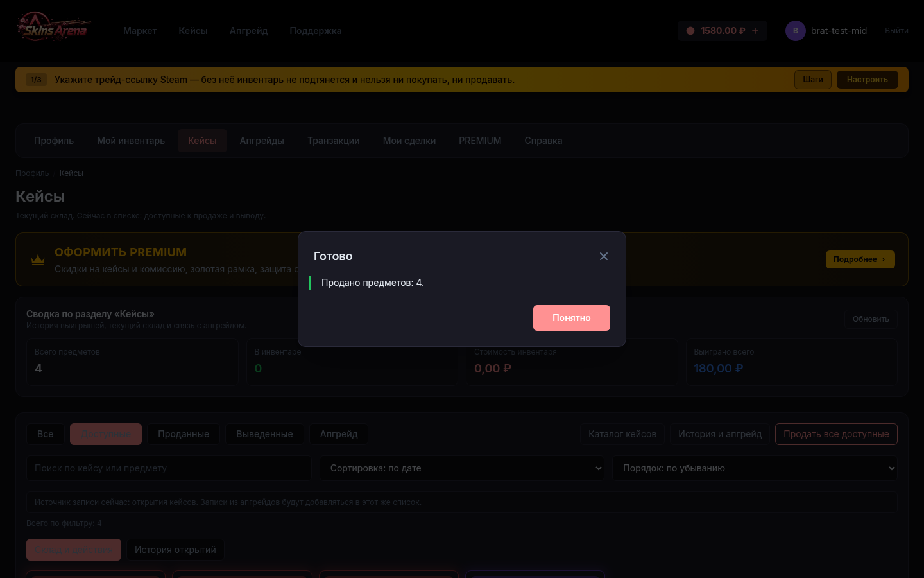The width and height of the screenshot is (924, 578).
Task: Select the Кейсы profile tab
Action: (x=202, y=141)
